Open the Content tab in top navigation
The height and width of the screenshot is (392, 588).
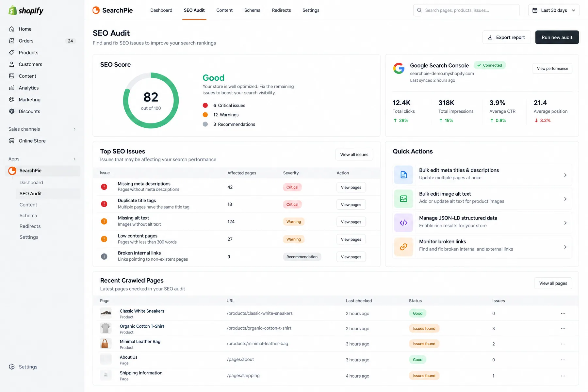coord(224,10)
